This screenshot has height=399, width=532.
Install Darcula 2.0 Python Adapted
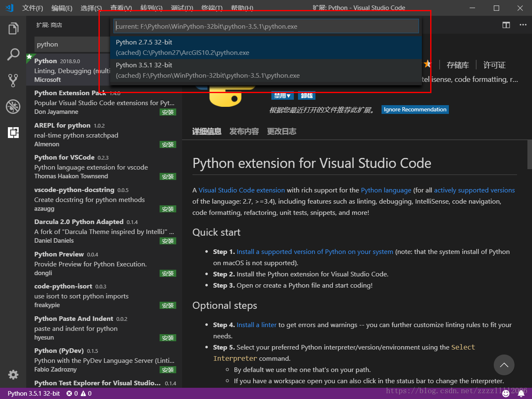[x=168, y=241]
